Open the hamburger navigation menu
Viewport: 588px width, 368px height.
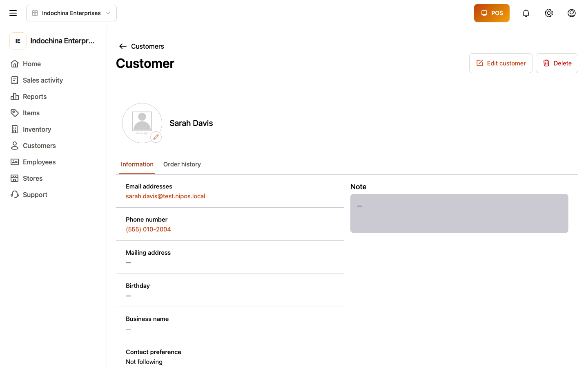pos(13,13)
